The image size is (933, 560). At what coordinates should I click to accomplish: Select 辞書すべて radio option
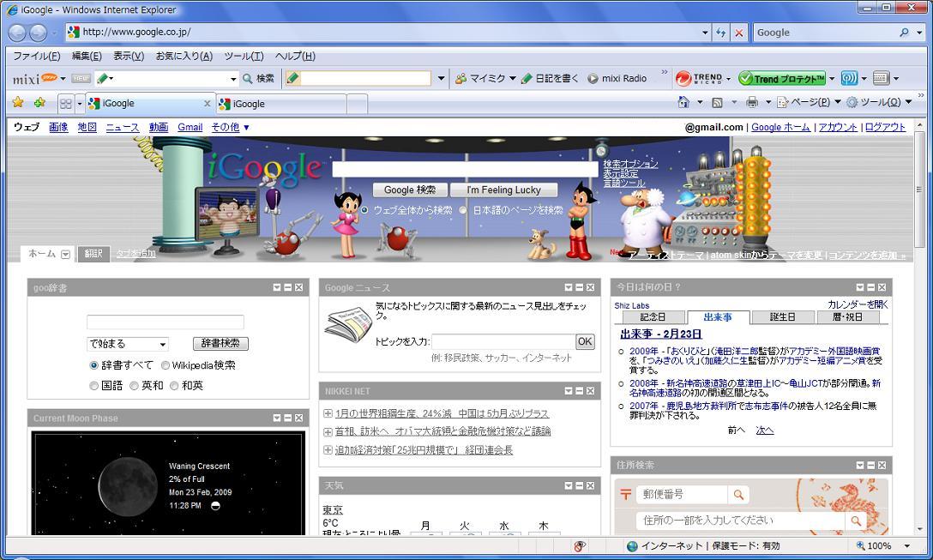93,365
